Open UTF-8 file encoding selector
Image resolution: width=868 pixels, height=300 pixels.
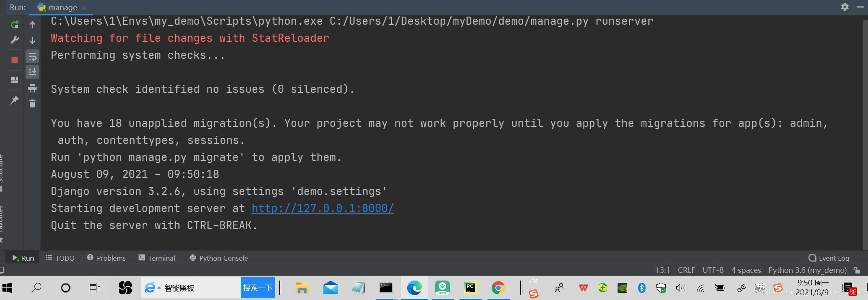coord(713,270)
